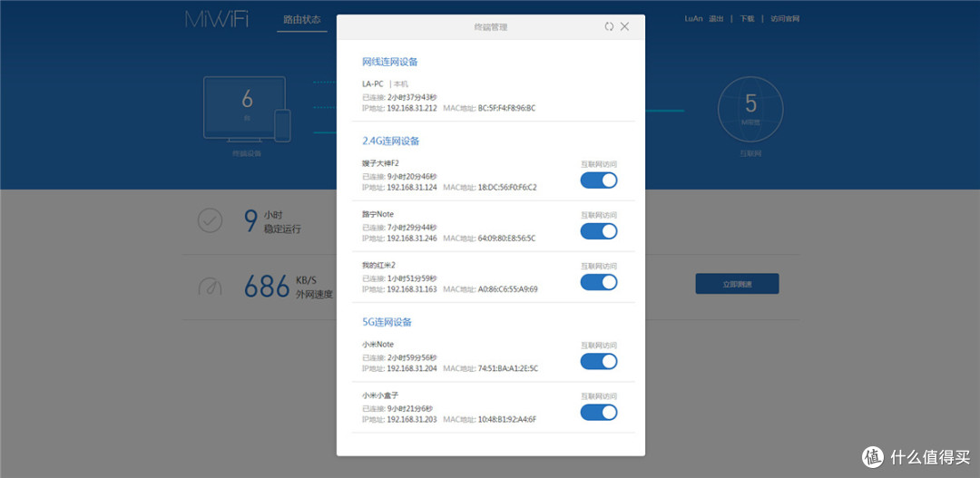Click device name 嫂子大神F2
The image size is (980, 478).
tap(380, 163)
